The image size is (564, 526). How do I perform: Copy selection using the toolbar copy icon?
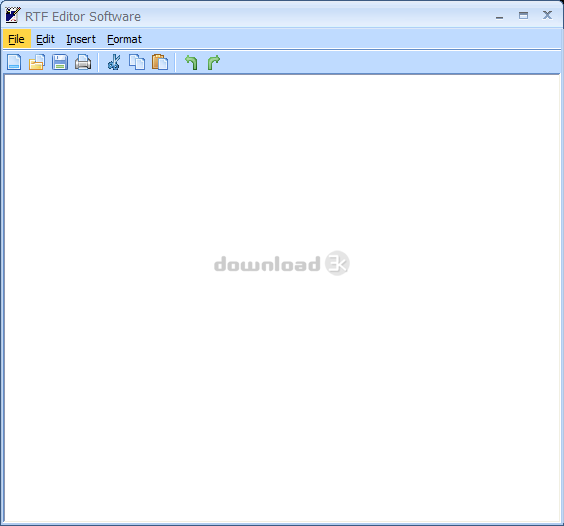pyautogui.click(x=137, y=62)
